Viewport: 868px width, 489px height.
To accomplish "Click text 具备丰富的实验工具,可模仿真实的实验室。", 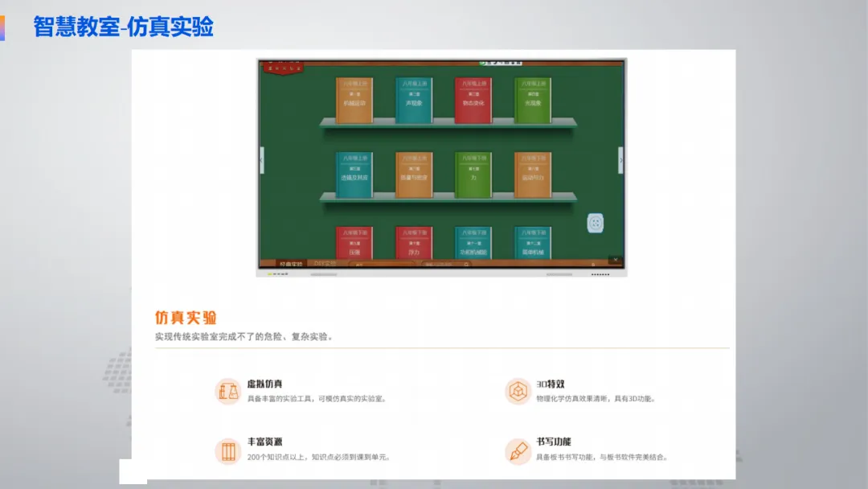I will (x=317, y=399).
